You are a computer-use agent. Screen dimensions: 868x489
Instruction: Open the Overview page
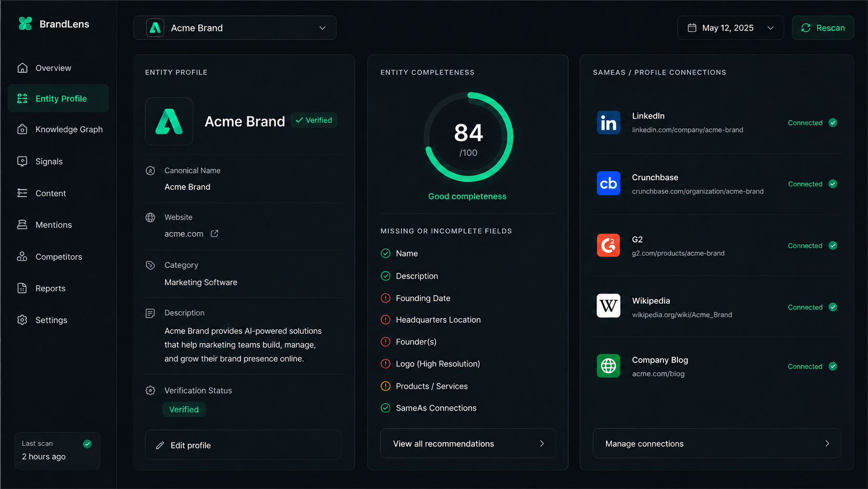(58, 68)
